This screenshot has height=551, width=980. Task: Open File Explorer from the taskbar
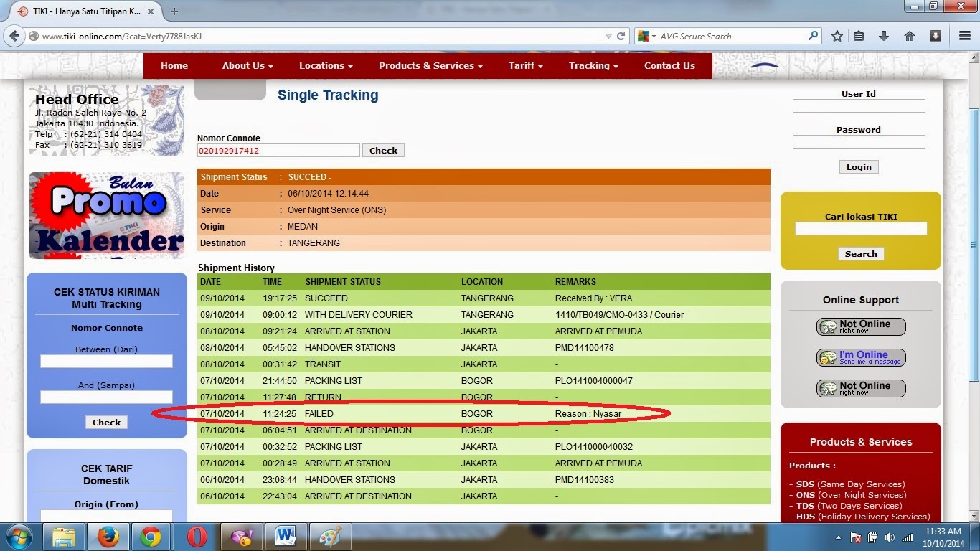click(x=63, y=537)
